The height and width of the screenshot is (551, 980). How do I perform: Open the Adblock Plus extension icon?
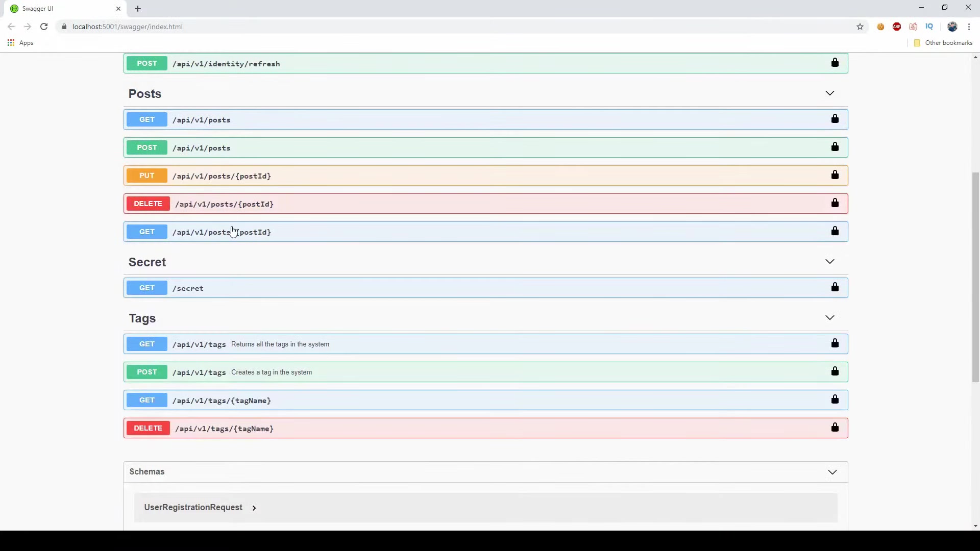[897, 27]
